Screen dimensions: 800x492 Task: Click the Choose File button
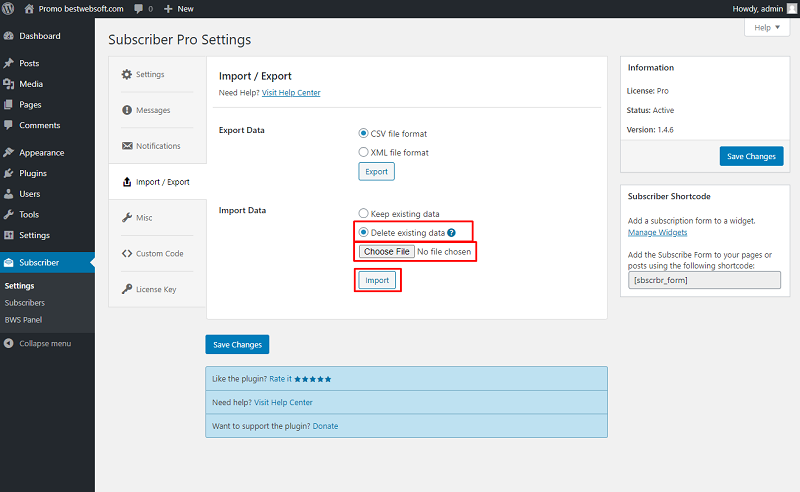pyautogui.click(x=387, y=252)
